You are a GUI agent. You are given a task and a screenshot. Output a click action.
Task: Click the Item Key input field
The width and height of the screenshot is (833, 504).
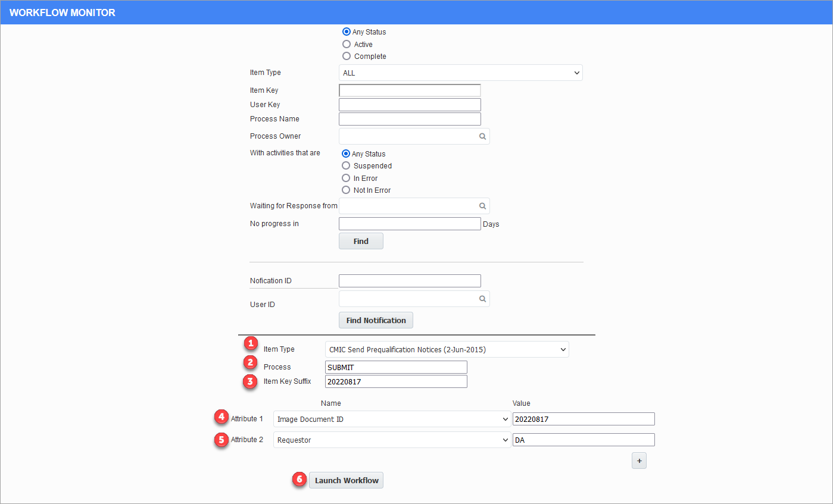tap(409, 90)
